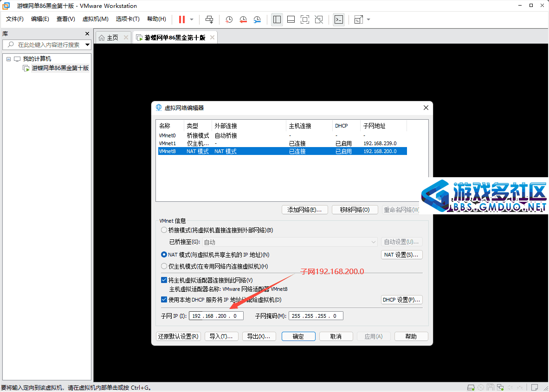The image size is (549, 392).
Task: Select the 游蝶网单86黑金第十版 VM in library
Action: click(x=60, y=68)
